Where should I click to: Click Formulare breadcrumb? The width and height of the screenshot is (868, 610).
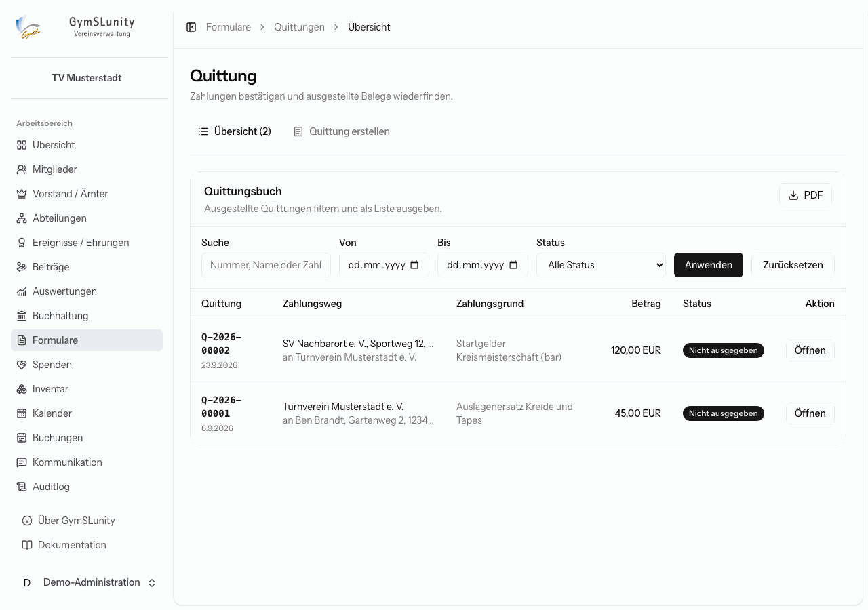pos(229,27)
